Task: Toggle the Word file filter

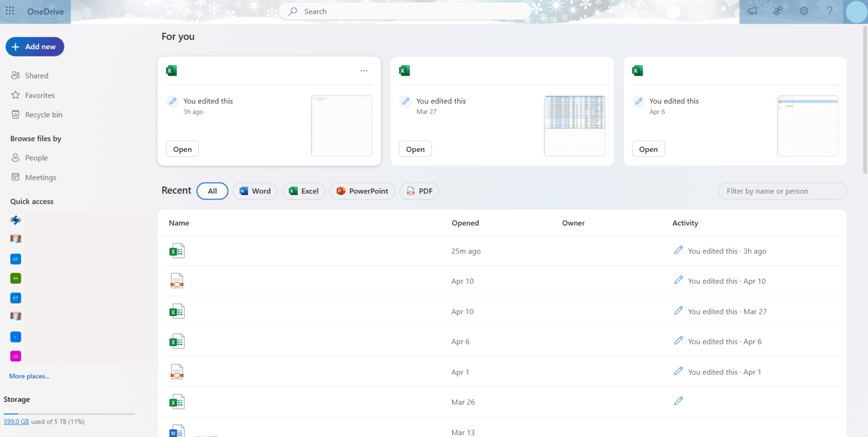Action: point(255,191)
